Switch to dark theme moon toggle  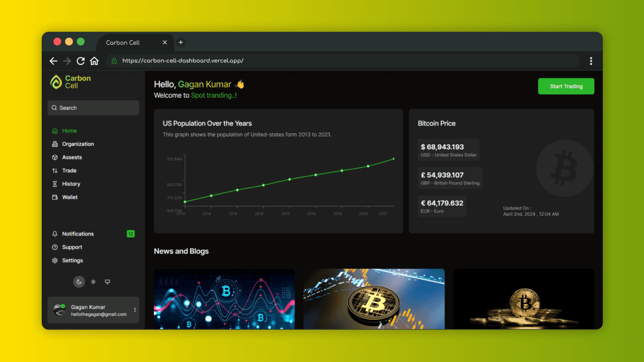pos(79,282)
